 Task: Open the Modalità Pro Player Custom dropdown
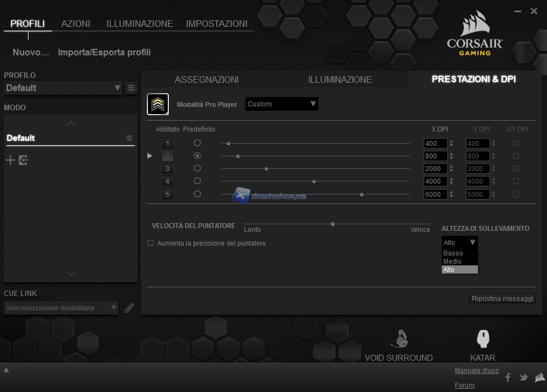(282, 104)
